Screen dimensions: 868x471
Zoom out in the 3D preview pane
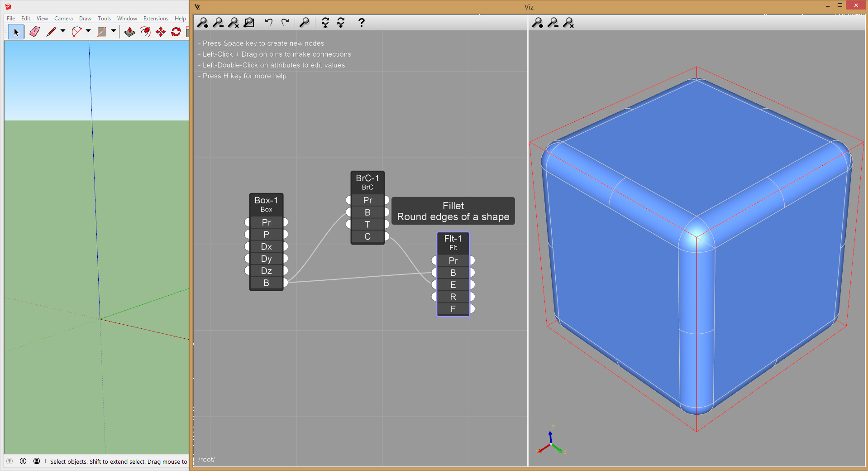coord(553,22)
